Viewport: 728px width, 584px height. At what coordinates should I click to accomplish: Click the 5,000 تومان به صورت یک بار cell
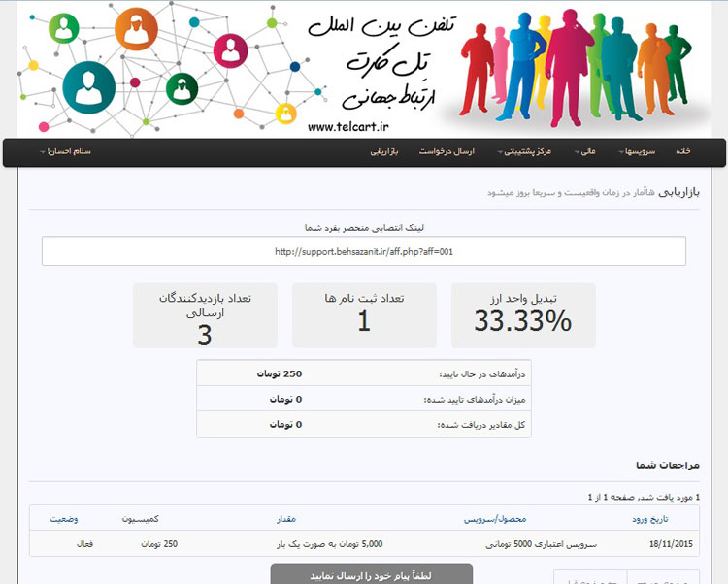(x=330, y=543)
